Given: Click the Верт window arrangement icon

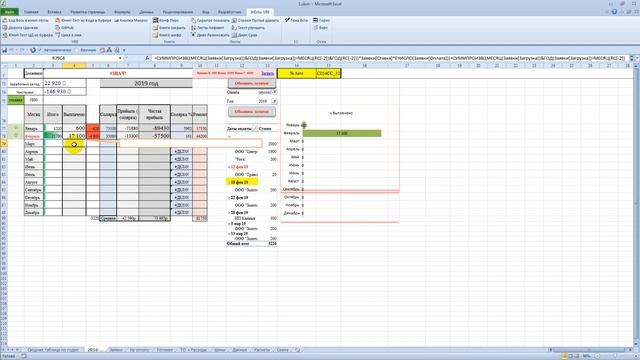Looking at the screenshot, I should pos(316,28).
